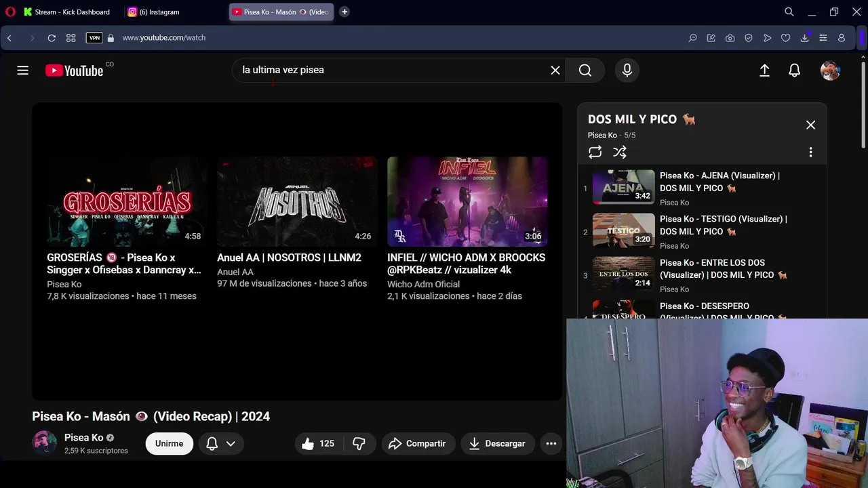This screenshot has height=488, width=868.
Task: Open DOS MIL Y PICO playlist title
Action: 642,119
